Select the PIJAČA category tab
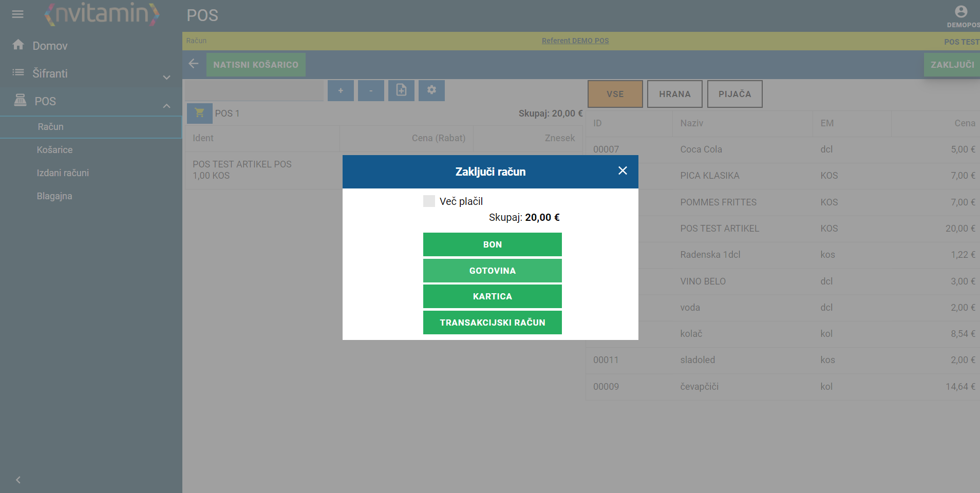This screenshot has height=493, width=980. coord(735,94)
